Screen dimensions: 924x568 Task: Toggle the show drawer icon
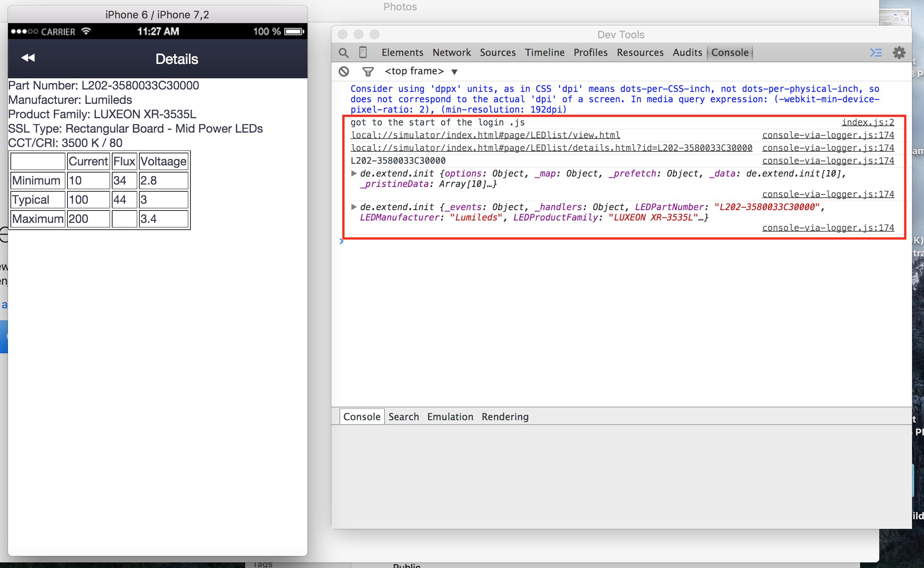pyautogui.click(x=876, y=53)
